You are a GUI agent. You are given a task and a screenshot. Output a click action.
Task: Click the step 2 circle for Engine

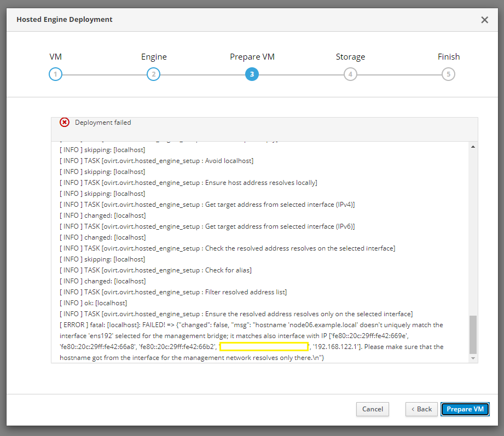click(154, 74)
